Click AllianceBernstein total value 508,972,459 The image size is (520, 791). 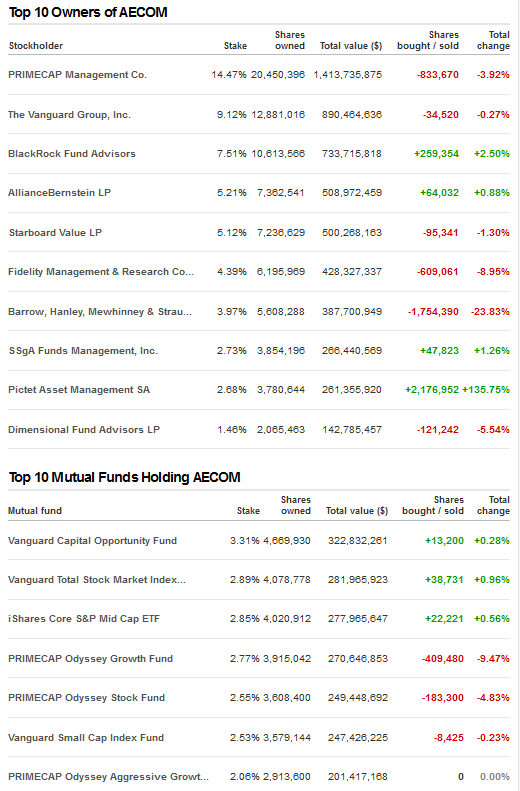tap(352, 193)
